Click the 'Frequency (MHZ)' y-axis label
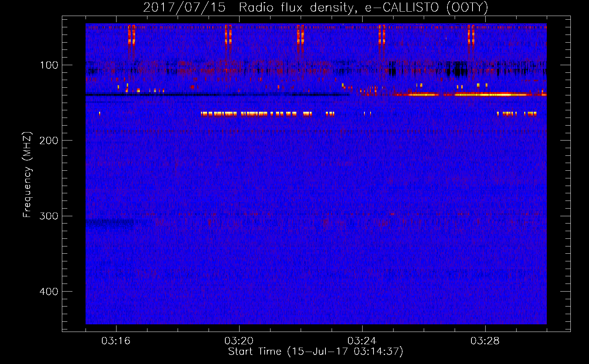 [x=27, y=174]
